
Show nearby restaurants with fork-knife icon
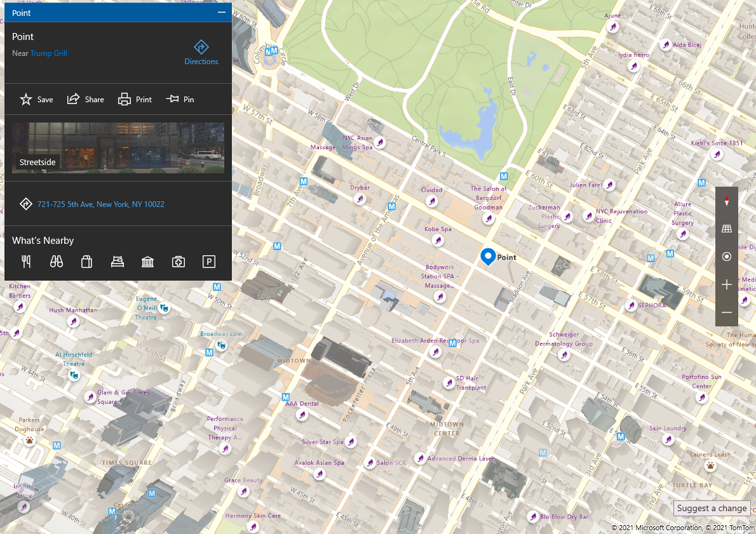[x=26, y=262]
